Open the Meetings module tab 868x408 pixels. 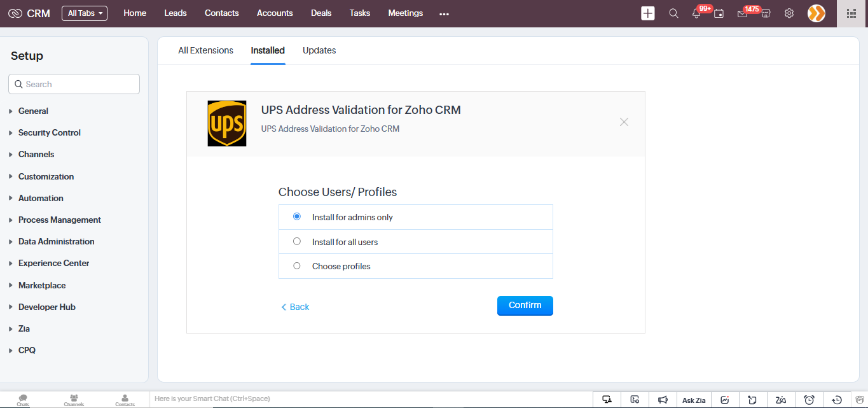(x=406, y=13)
